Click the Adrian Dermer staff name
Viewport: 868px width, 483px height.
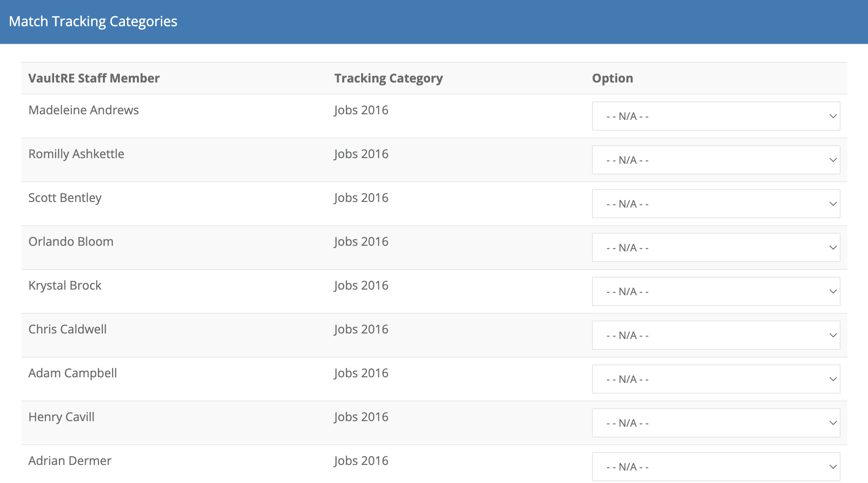(x=70, y=461)
